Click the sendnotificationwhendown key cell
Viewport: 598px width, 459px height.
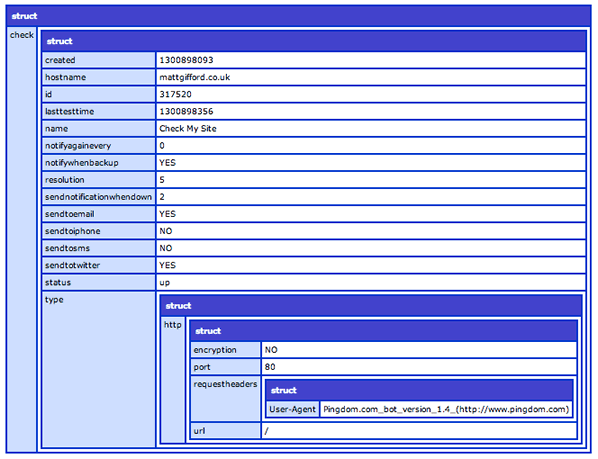(x=98, y=197)
